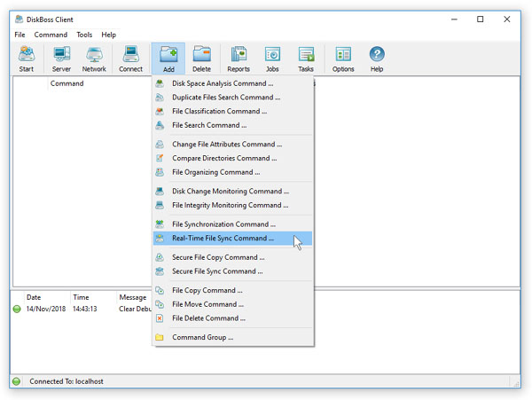
Task: Click the Message column header in log
Action: pos(133,297)
